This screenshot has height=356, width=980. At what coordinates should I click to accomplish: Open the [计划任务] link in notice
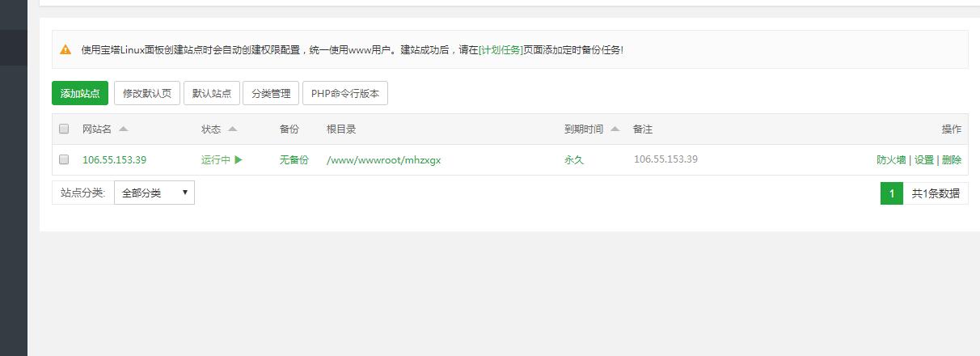coord(501,50)
